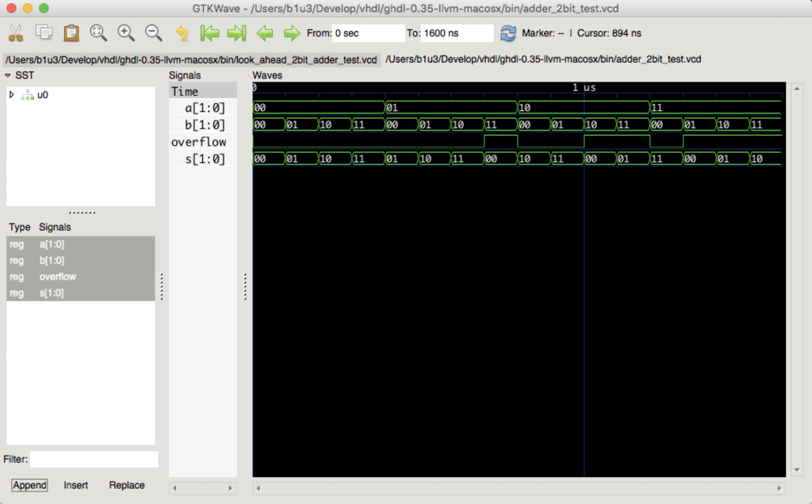Click the Cut (scissors) toolbar icon
812x504 pixels.
point(16,33)
